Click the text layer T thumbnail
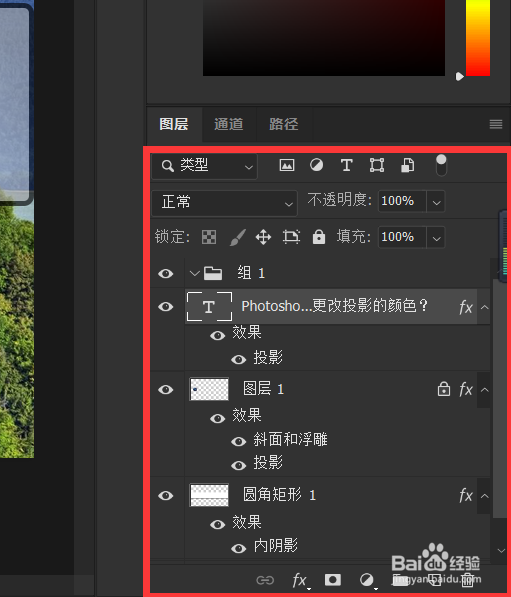The image size is (511, 597). [209, 307]
